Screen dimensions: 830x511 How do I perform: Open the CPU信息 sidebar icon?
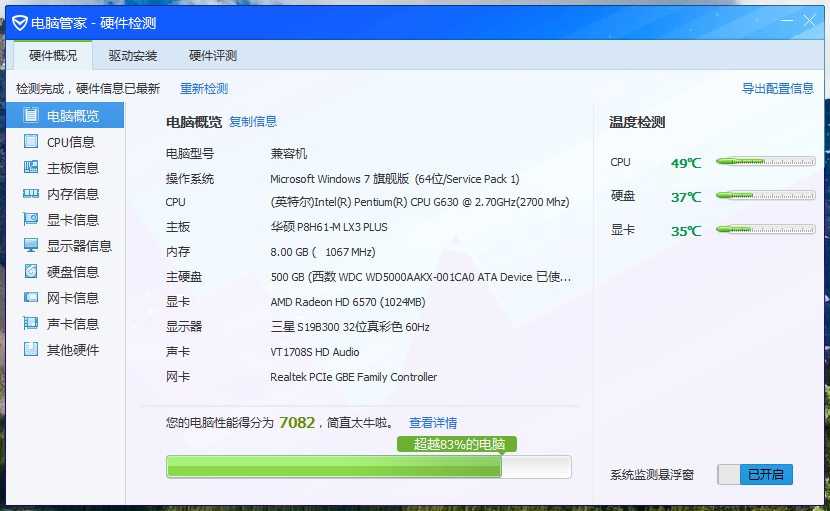pos(31,141)
